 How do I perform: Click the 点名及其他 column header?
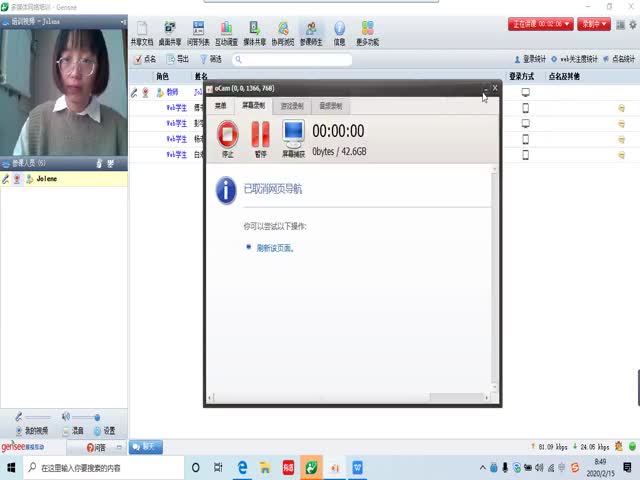(x=564, y=76)
